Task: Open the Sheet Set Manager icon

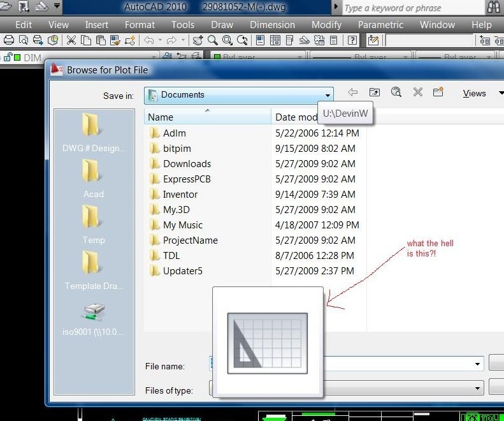Action: 305,40
